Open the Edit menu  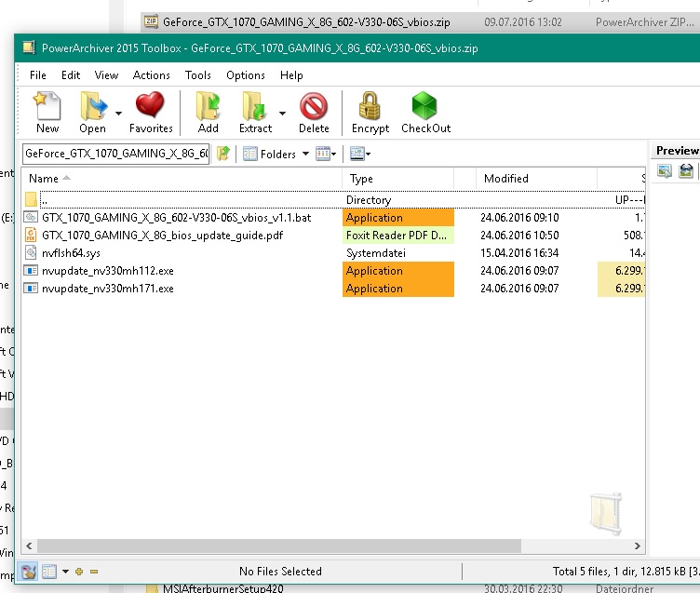pyautogui.click(x=71, y=75)
